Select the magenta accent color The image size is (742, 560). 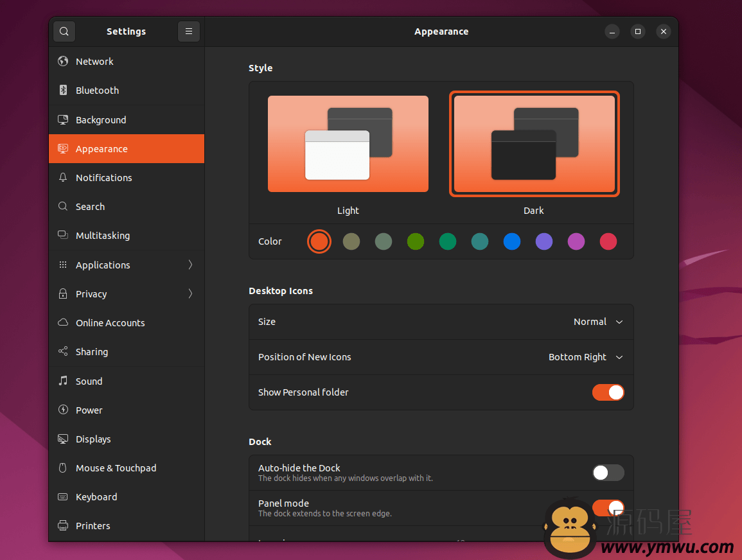[x=576, y=241]
